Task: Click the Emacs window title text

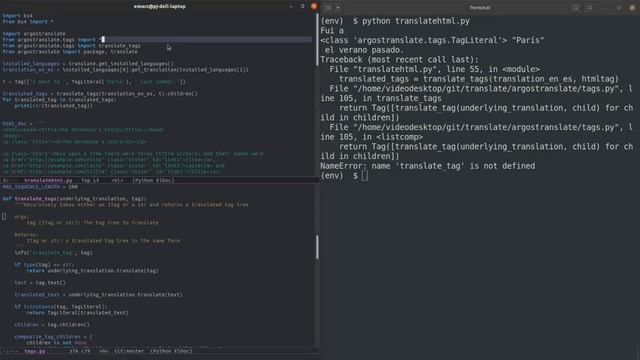Action: 160,6
